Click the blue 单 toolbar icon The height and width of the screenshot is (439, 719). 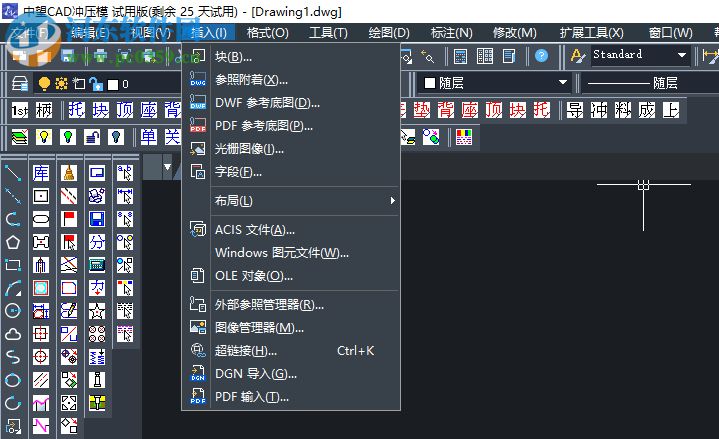(148, 137)
